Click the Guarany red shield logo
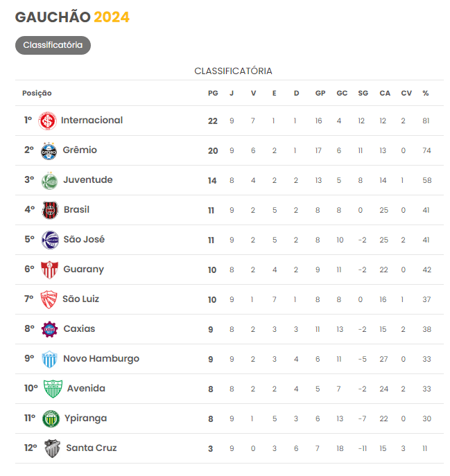Image resolution: width=450 pixels, height=476 pixels. pyautogui.click(x=49, y=270)
